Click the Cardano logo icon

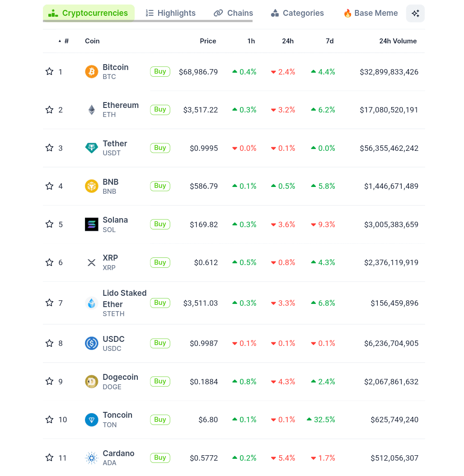(x=91, y=458)
